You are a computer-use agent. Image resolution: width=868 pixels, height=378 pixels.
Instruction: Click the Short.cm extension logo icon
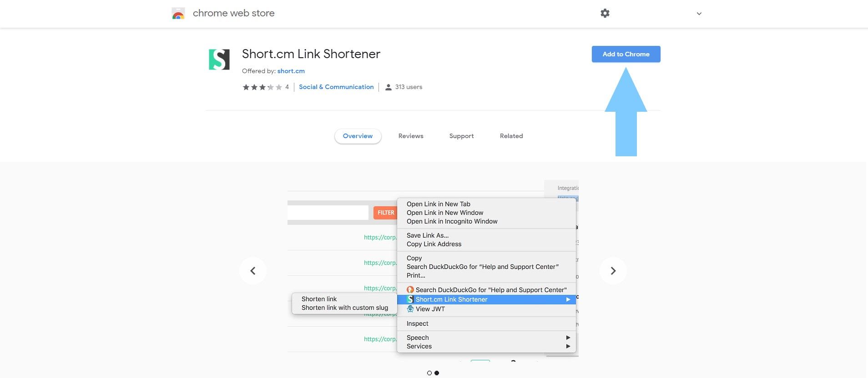(219, 60)
